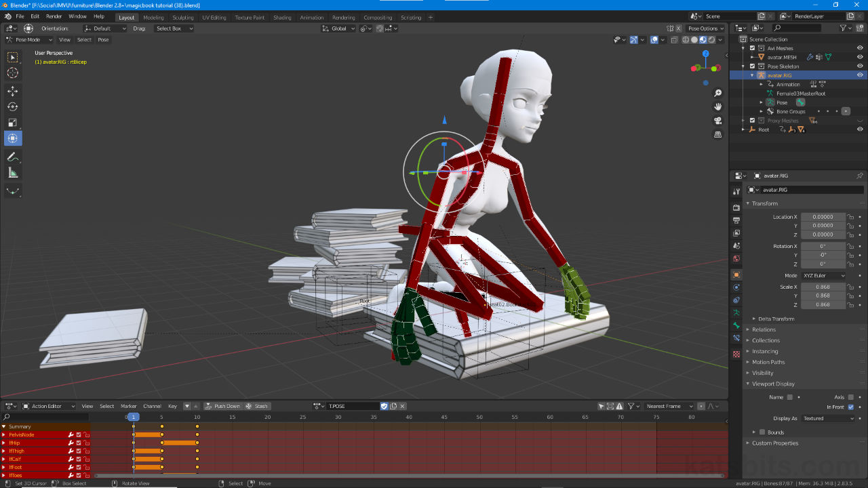Open the Orientation Default dropdown
The image size is (868, 488).
pos(105,28)
